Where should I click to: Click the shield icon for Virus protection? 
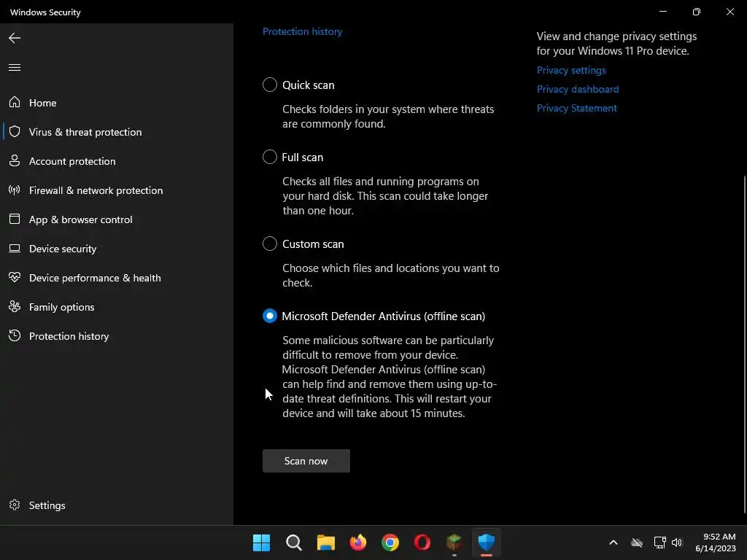point(15,131)
